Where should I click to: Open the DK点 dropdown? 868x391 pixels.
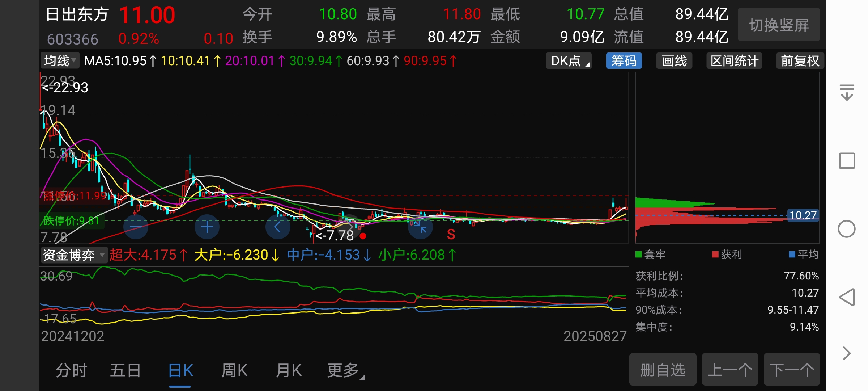tap(569, 61)
